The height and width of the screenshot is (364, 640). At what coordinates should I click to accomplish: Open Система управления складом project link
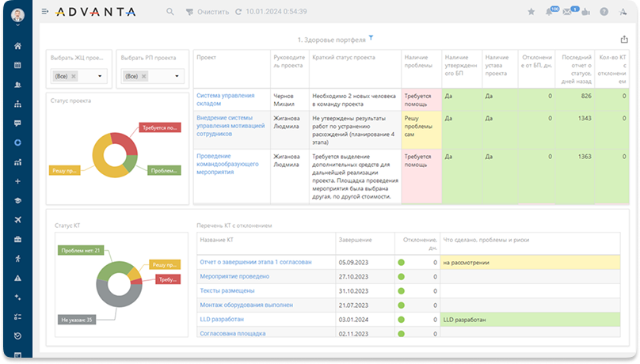pos(226,96)
